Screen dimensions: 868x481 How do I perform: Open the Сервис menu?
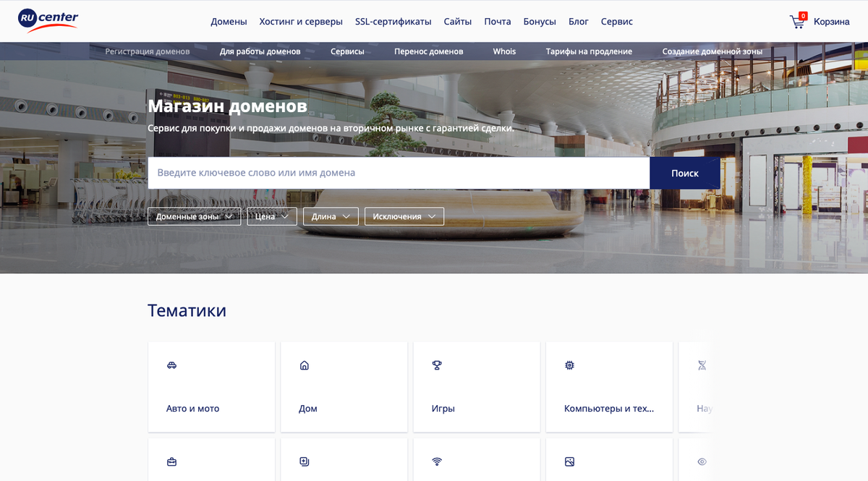tap(617, 22)
